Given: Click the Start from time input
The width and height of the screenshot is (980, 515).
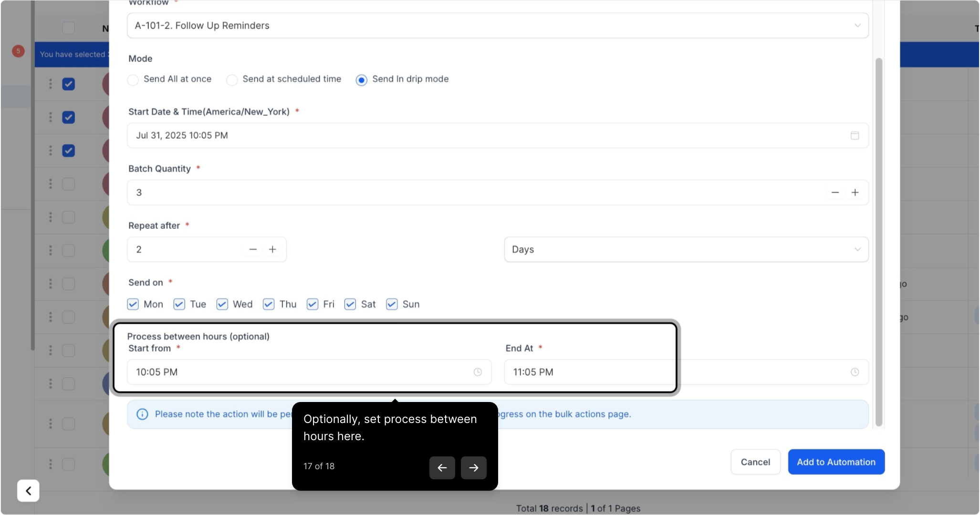Looking at the screenshot, I should 301,372.
